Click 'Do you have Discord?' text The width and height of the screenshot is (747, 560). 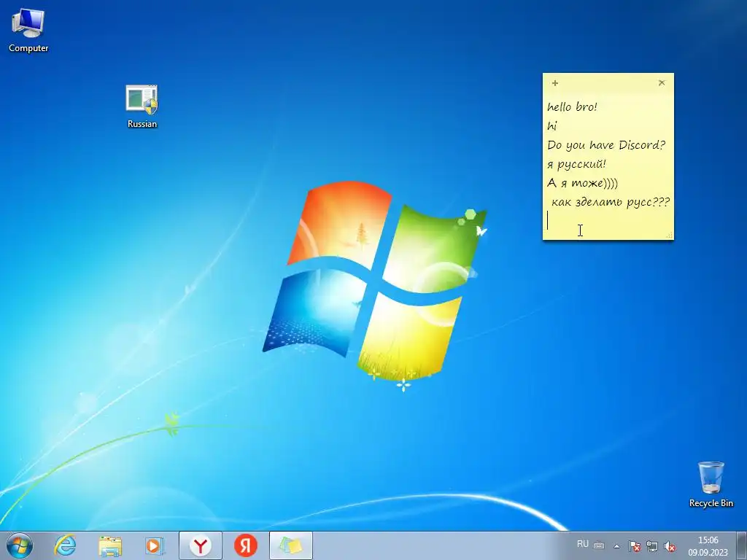[x=606, y=145]
